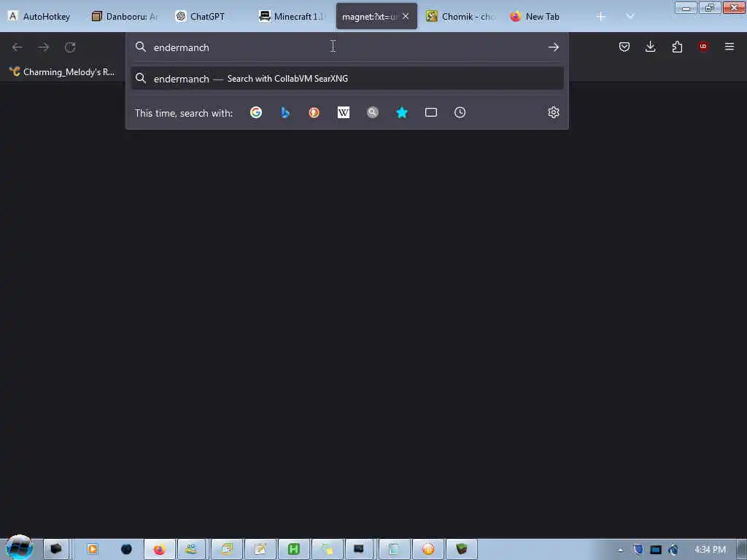Image resolution: width=747 pixels, height=560 pixels.
Task: Open search settings gear in urlbar dropdown
Action: pos(553,112)
